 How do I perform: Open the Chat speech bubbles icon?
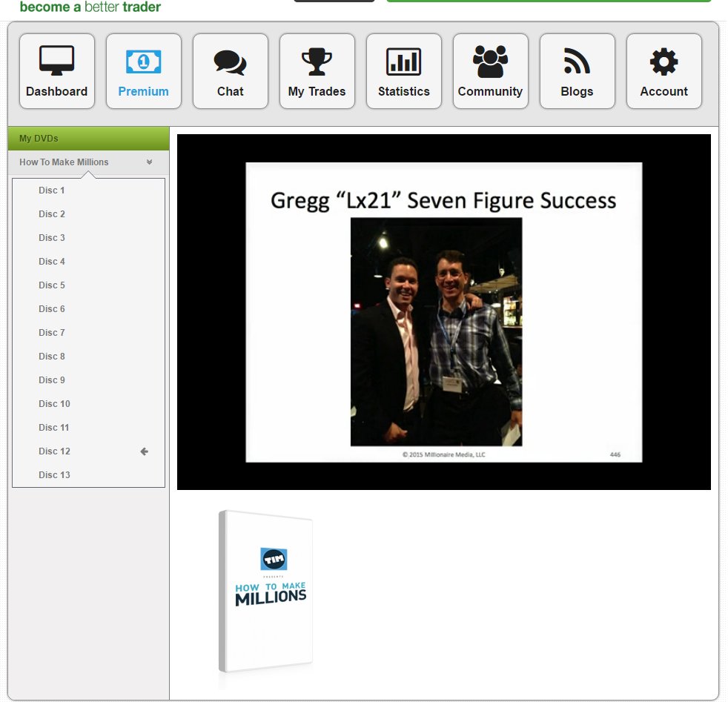[231, 62]
